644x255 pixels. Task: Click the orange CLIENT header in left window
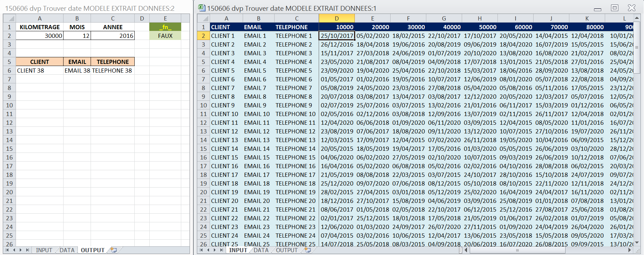[x=40, y=62]
